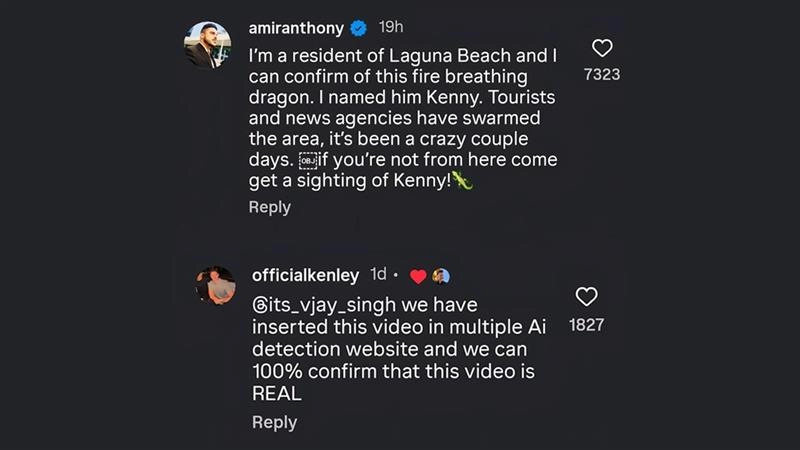Screen dimensions: 800x450
Task: View the 7323 likes count
Action: tap(602, 75)
